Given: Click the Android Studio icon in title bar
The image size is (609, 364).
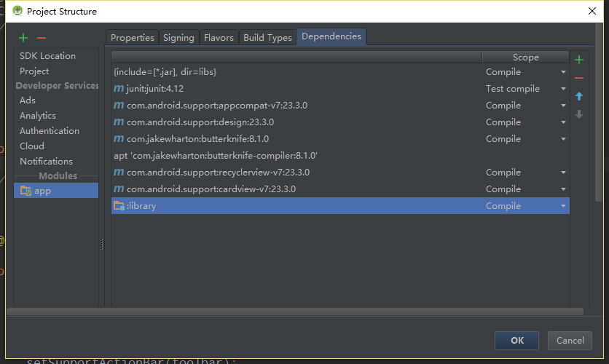Looking at the screenshot, I should 17,11.
